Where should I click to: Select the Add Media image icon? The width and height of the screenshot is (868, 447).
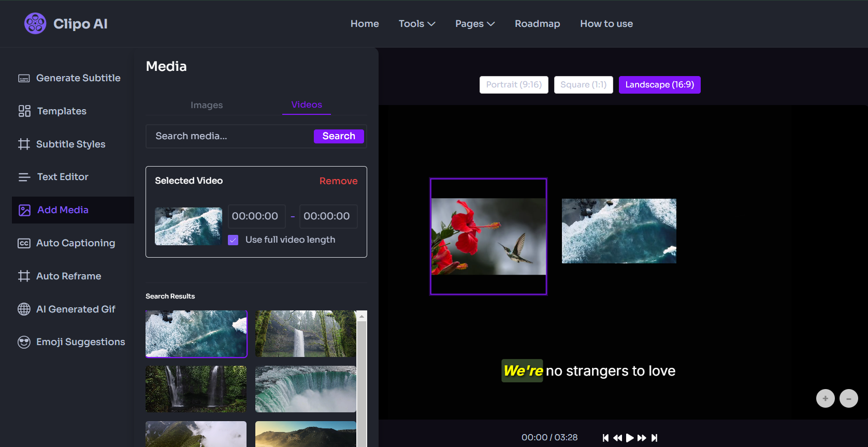click(24, 210)
